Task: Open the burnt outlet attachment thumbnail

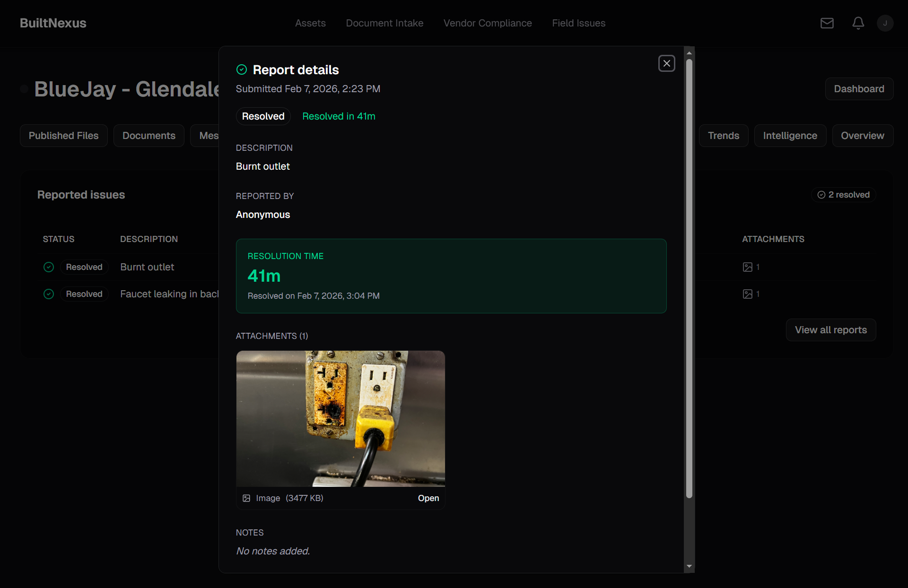Action: [x=340, y=419]
